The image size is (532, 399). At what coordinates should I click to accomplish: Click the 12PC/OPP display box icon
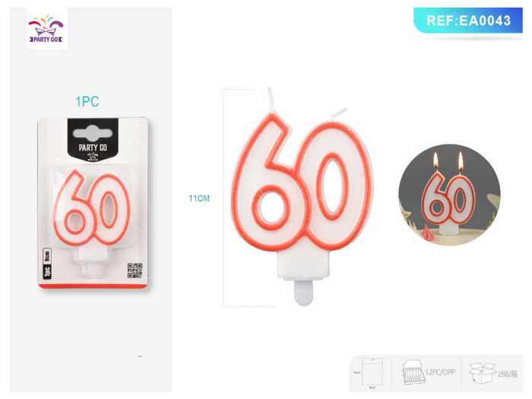coord(413,372)
